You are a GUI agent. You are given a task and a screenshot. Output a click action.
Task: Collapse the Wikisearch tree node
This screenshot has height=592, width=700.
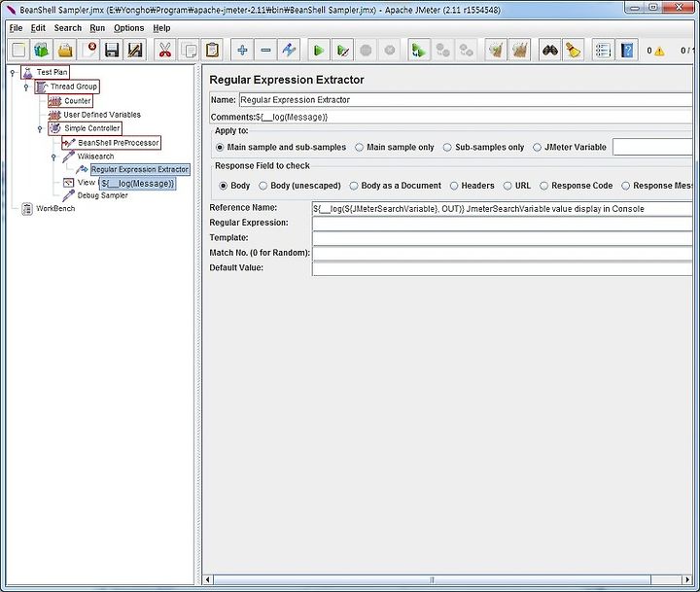point(53,157)
